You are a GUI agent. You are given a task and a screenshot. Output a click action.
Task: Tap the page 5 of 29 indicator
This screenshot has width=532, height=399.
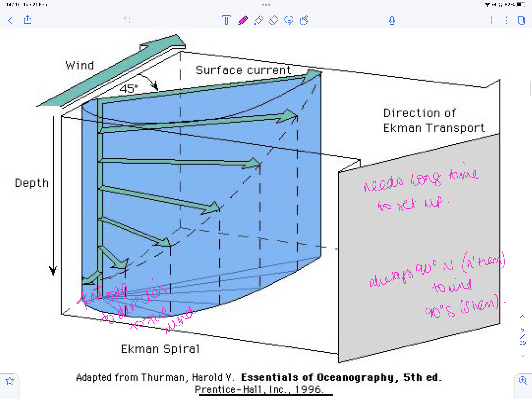(522, 336)
